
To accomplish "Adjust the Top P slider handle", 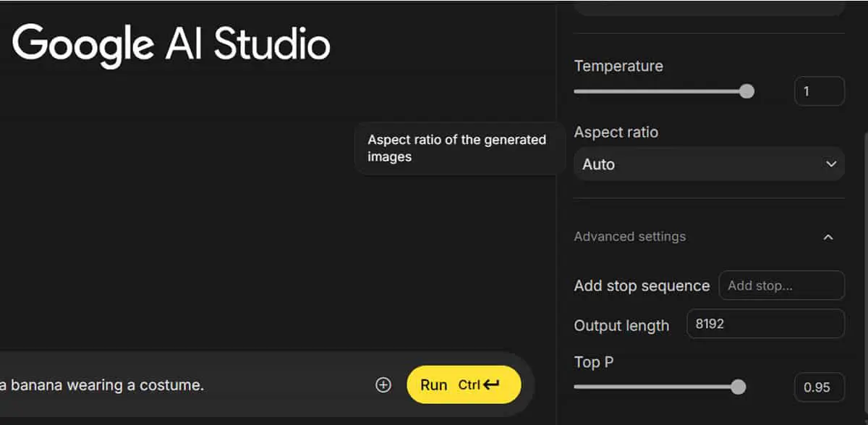I will tap(738, 387).
